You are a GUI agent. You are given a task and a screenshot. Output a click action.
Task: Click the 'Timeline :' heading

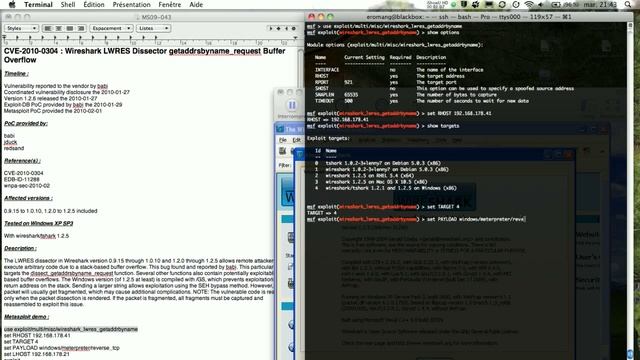pyautogui.click(x=16, y=74)
